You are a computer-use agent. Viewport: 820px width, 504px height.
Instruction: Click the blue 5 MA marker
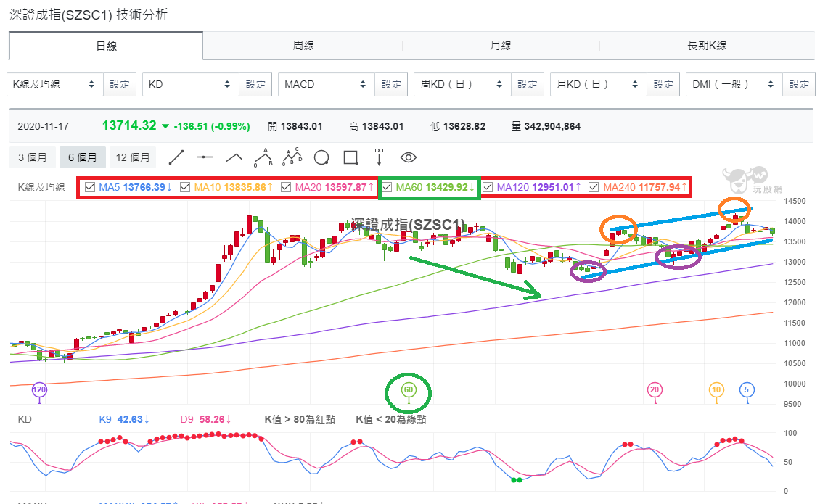pyautogui.click(x=746, y=389)
